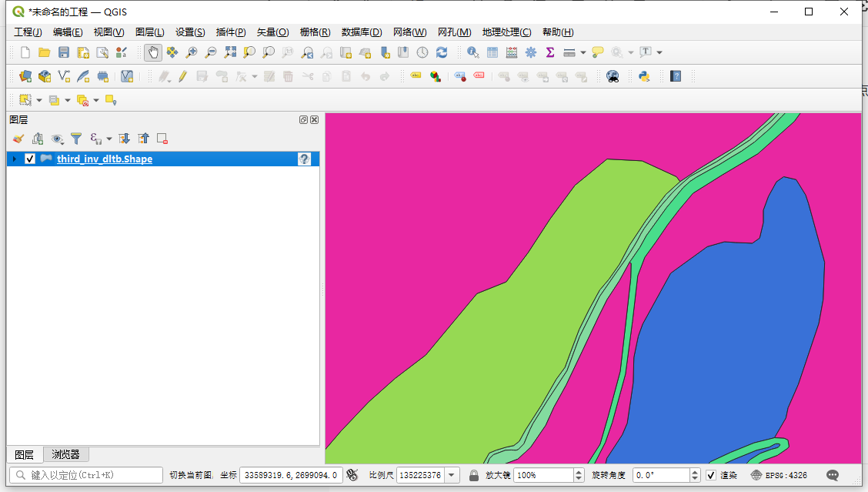
Task: Pan map to selection tool
Action: pos(172,52)
